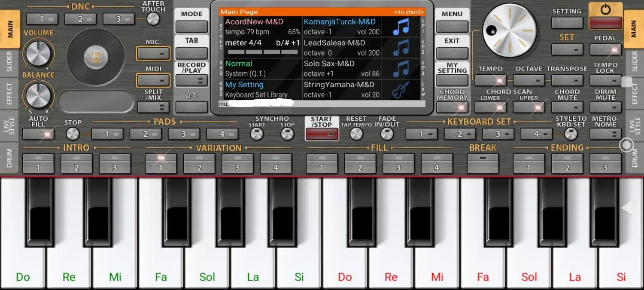Tap the Reset Tap Tempo knob

pos(356,134)
